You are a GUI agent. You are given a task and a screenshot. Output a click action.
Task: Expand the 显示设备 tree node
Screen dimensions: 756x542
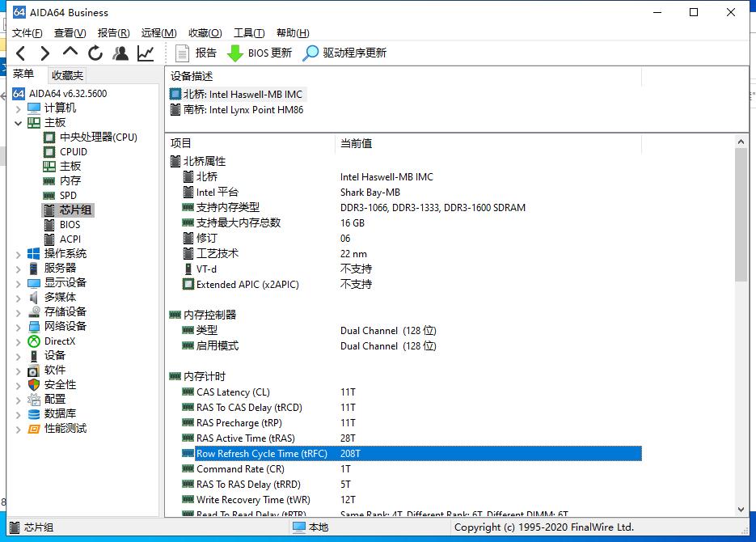[19, 283]
